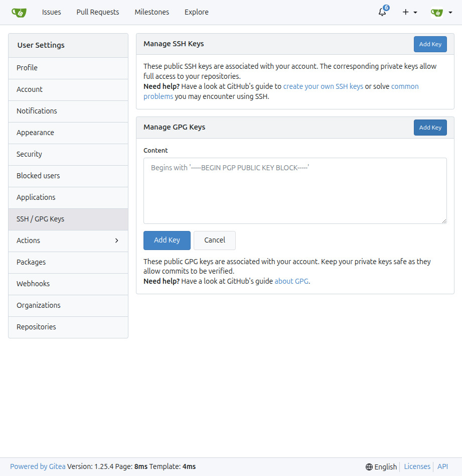Click Add Key in Manage SSH Keys

(430, 44)
